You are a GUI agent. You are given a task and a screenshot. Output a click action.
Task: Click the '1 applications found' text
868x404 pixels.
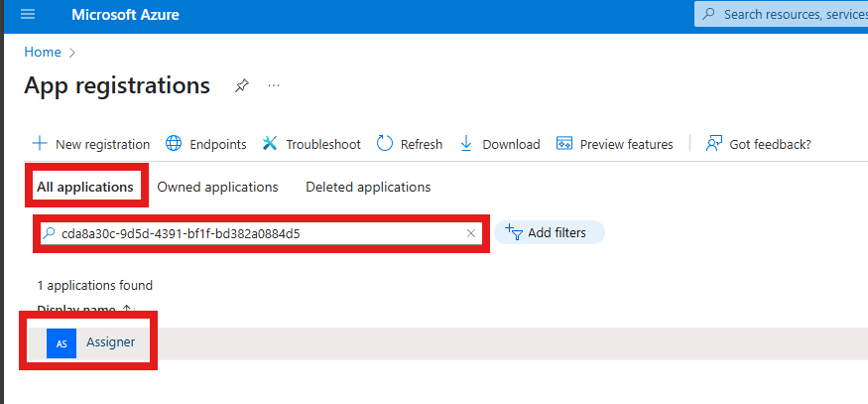coord(94,286)
